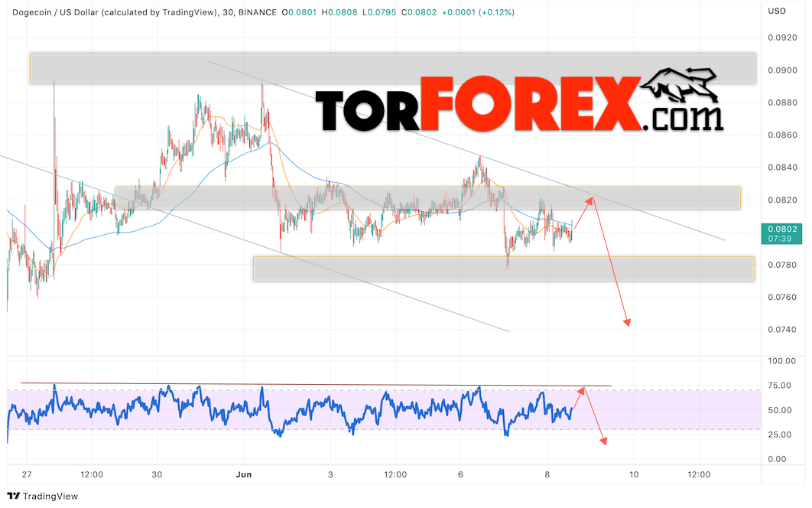The image size is (812, 508).
Task: Click the USD currency label
Action: point(777,11)
